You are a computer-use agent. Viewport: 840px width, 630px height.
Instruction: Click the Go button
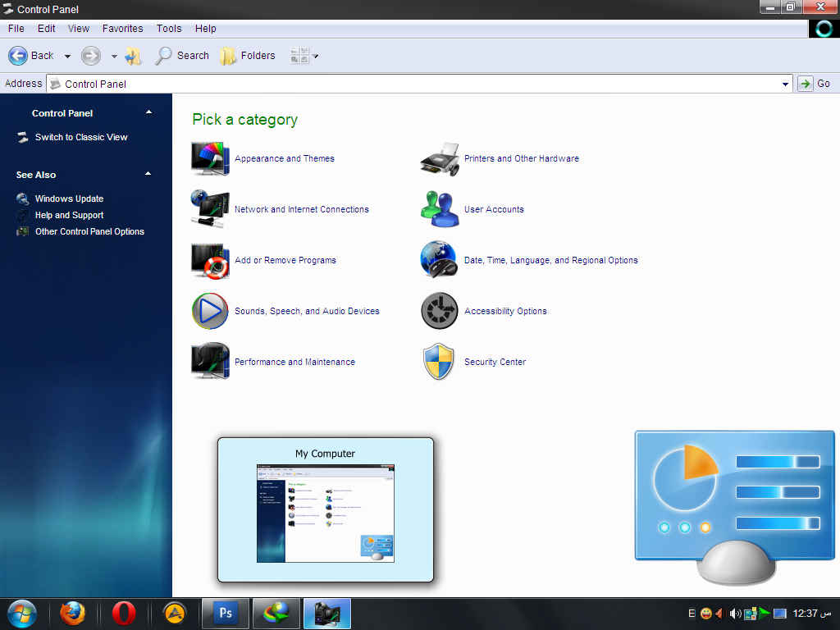coord(815,84)
